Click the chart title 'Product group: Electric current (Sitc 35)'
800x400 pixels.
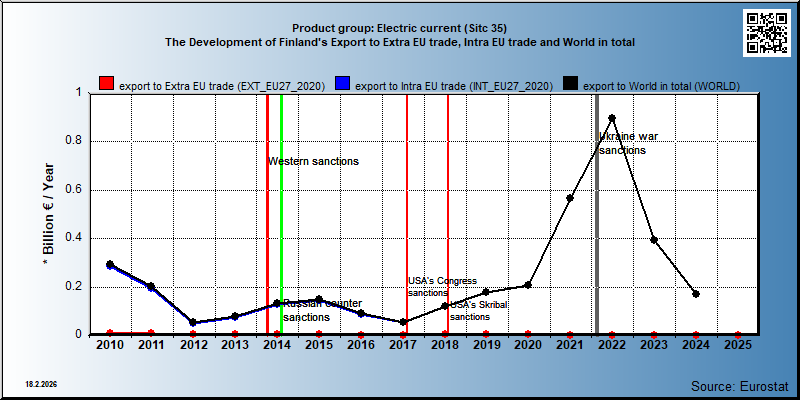(399, 28)
